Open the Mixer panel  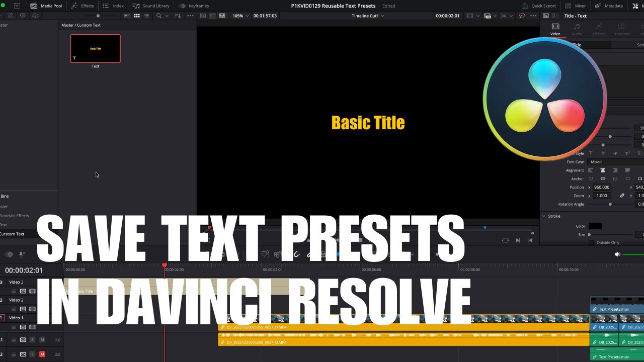(575, 6)
